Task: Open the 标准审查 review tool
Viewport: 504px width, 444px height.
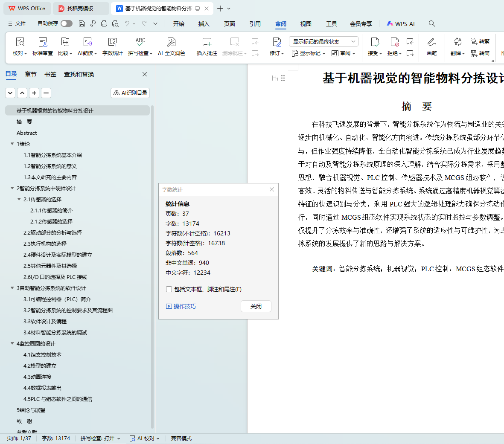Action: 43,46
